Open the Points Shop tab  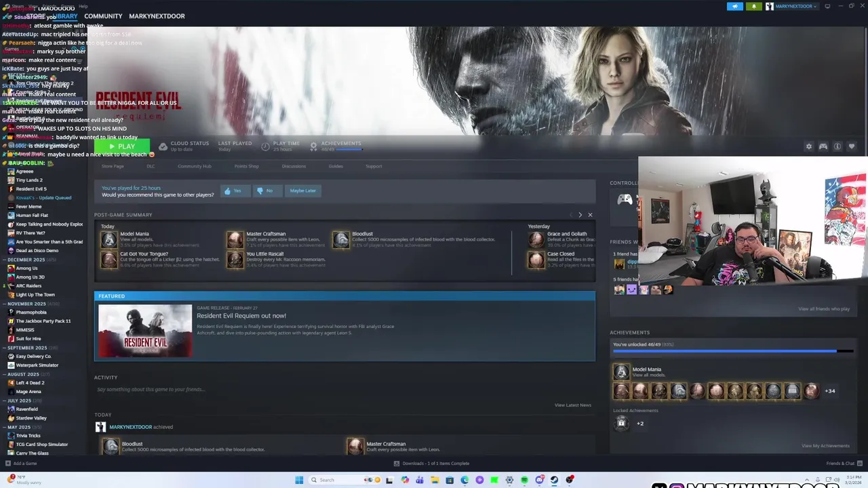(x=246, y=166)
